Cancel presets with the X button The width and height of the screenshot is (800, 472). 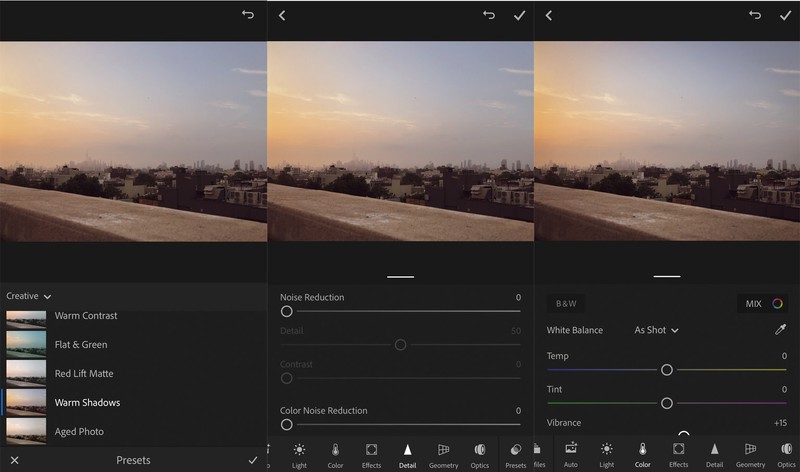click(14, 460)
